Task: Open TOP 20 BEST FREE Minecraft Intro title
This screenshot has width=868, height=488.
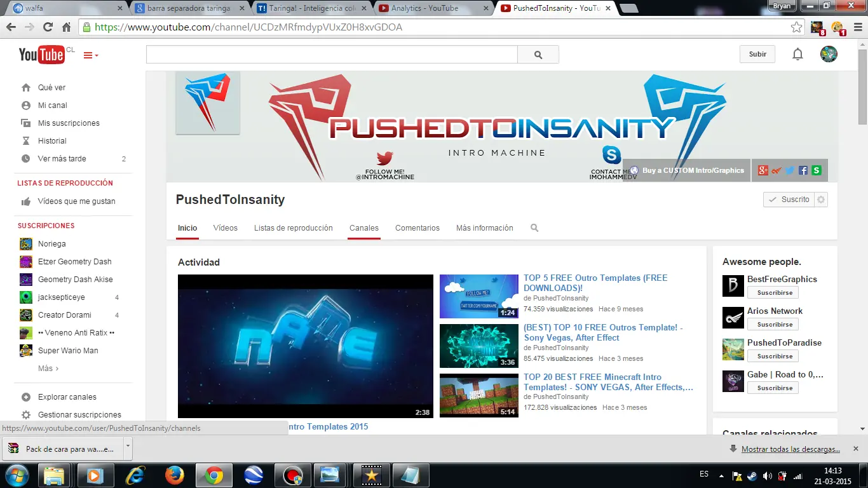Action: pyautogui.click(x=608, y=383)
